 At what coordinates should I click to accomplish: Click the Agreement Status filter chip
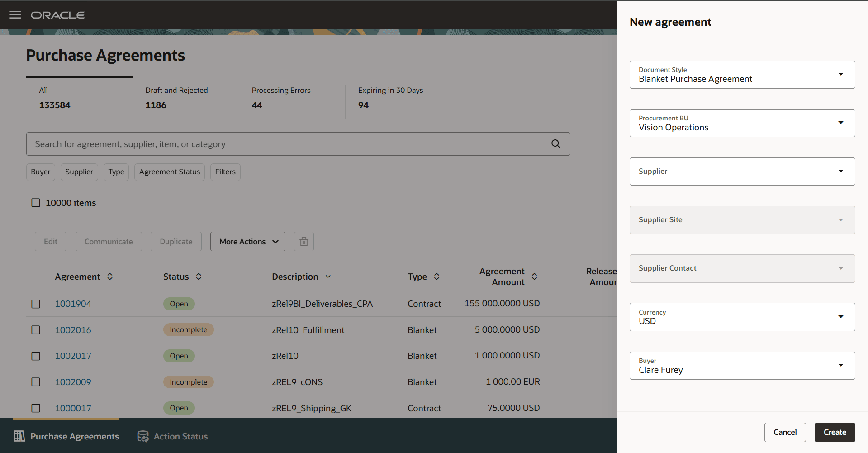pyautogui.click(x=170, y=172)
